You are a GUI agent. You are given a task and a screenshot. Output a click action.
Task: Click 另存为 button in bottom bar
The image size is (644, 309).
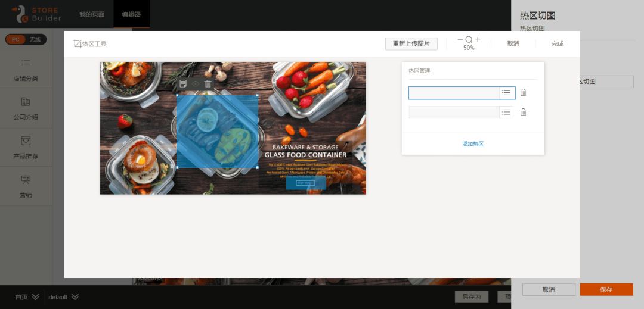click(472, 296)
